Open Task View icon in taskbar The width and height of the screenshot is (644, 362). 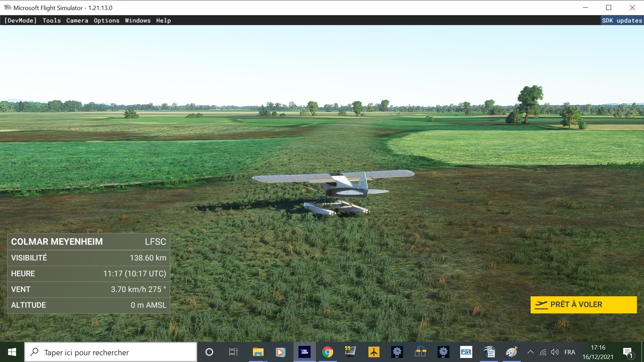233,352
